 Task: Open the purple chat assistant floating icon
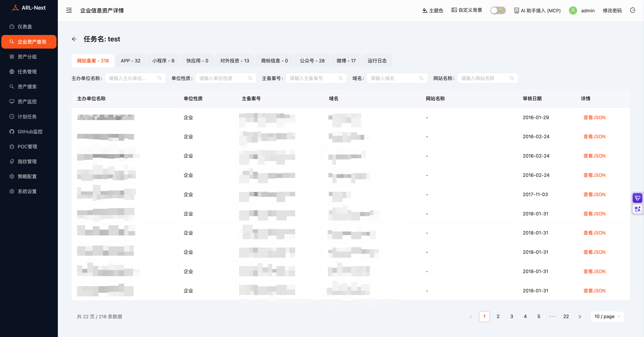[x=637, y=198]
